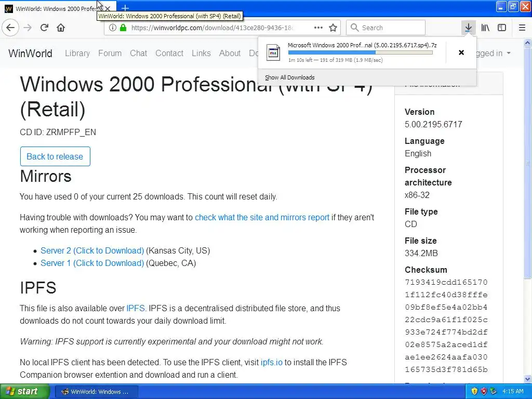Open a new tab with plus button

pyautogui.click(x=125, y=8)
